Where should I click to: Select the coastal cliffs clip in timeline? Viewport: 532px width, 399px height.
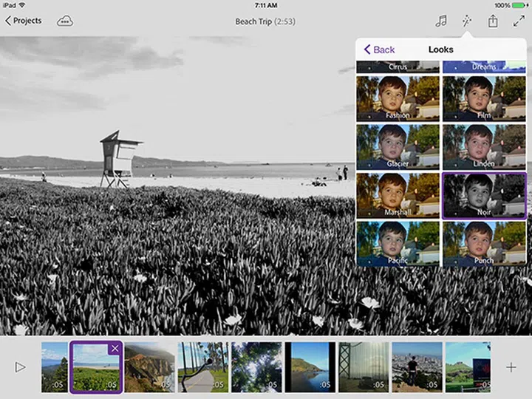[149, 367]
